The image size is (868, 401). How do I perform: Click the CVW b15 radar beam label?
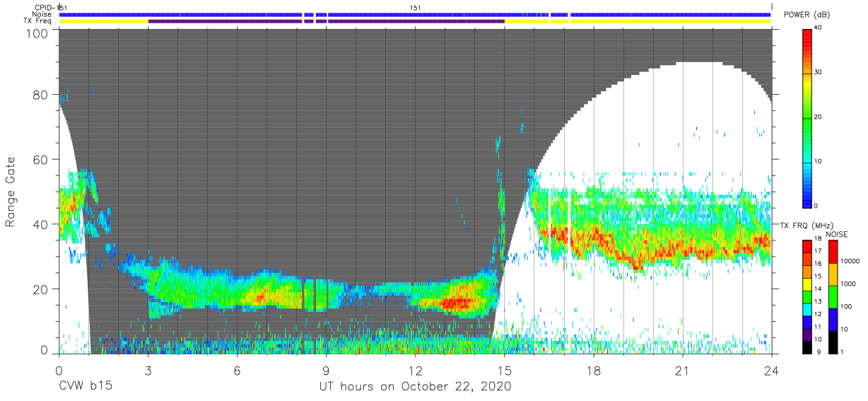tap(85, 387)
